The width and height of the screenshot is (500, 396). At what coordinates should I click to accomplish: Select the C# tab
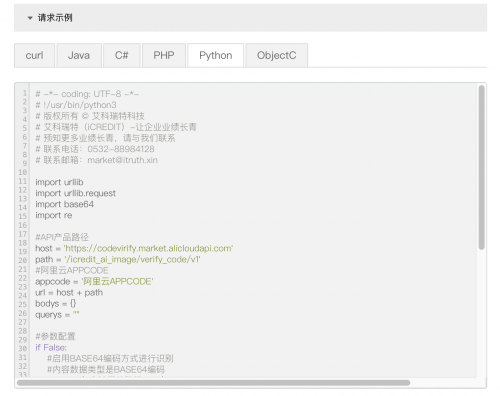pos(122,55)
